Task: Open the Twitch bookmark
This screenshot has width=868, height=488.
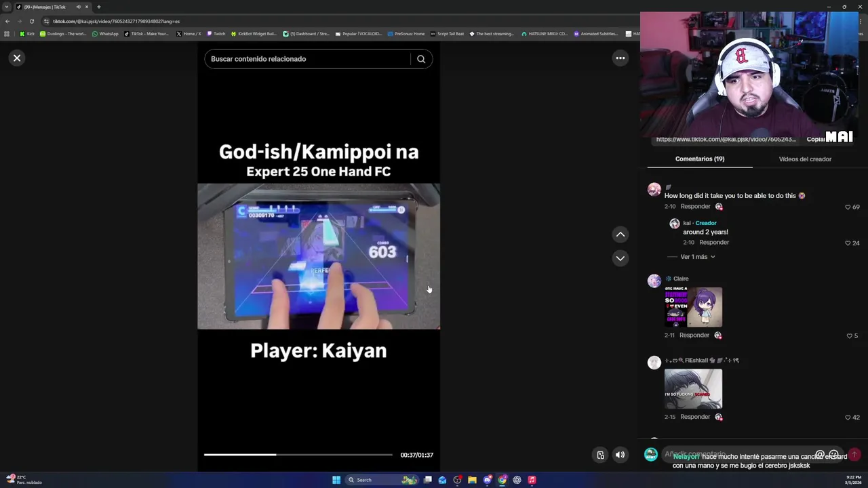Action: (x=216, y=34)
